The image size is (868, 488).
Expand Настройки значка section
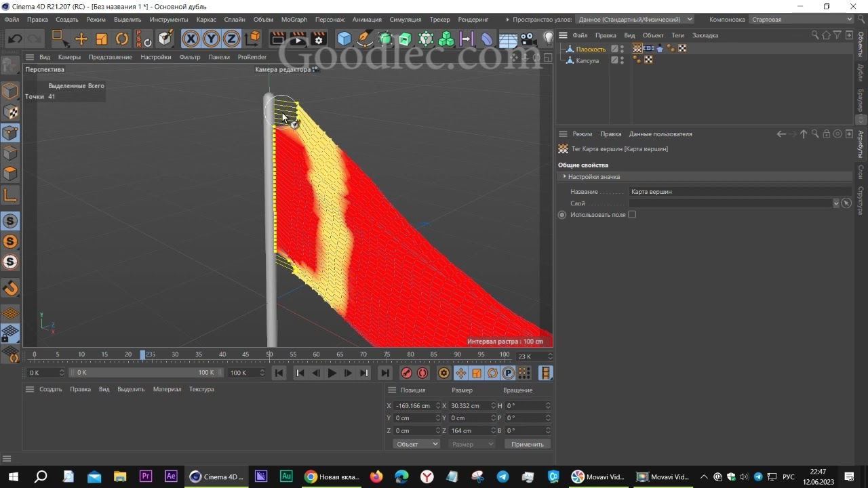(x=564, y=176)
